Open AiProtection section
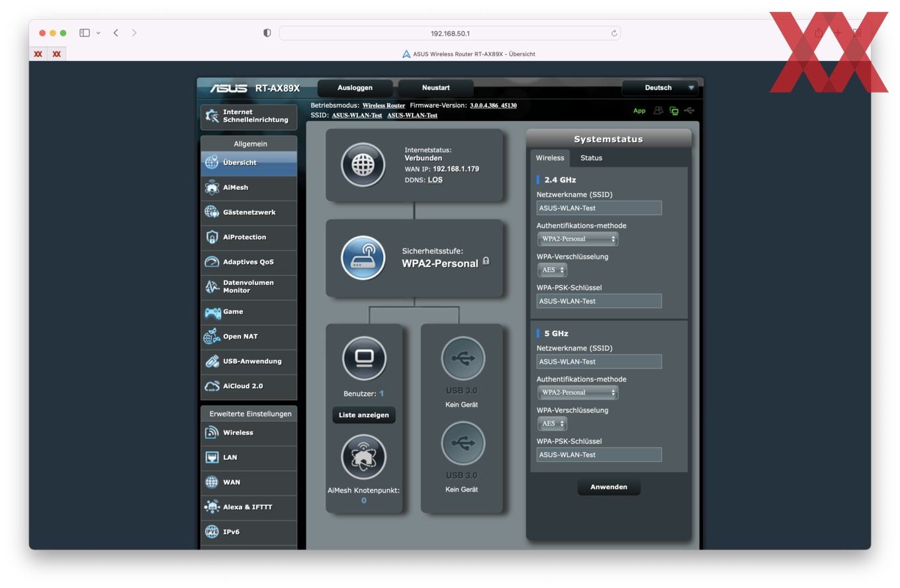The height and width of the screenshot is (588, 900). pos(249,237)
